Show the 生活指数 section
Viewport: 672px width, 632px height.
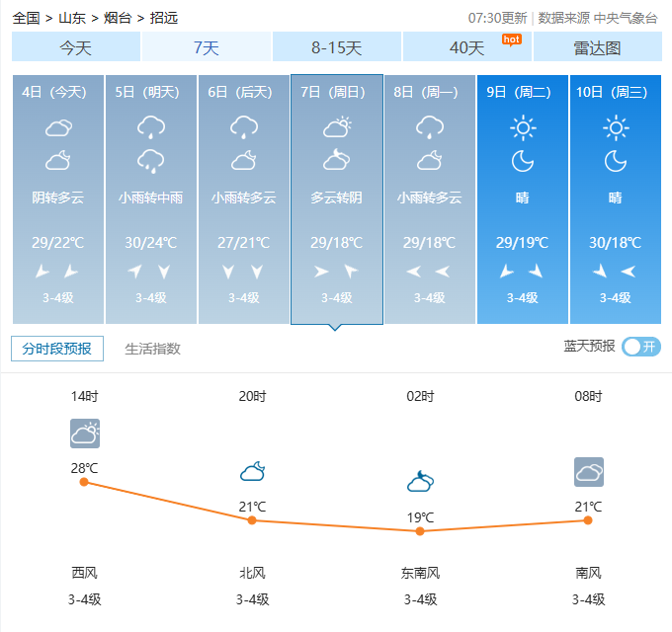click(152, 349)
